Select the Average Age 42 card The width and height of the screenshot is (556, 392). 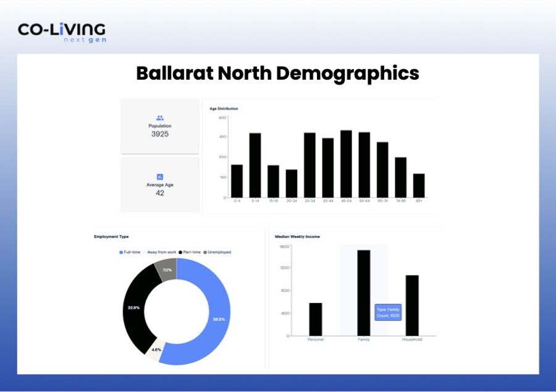pyautogui.click(x=159, y=185)
